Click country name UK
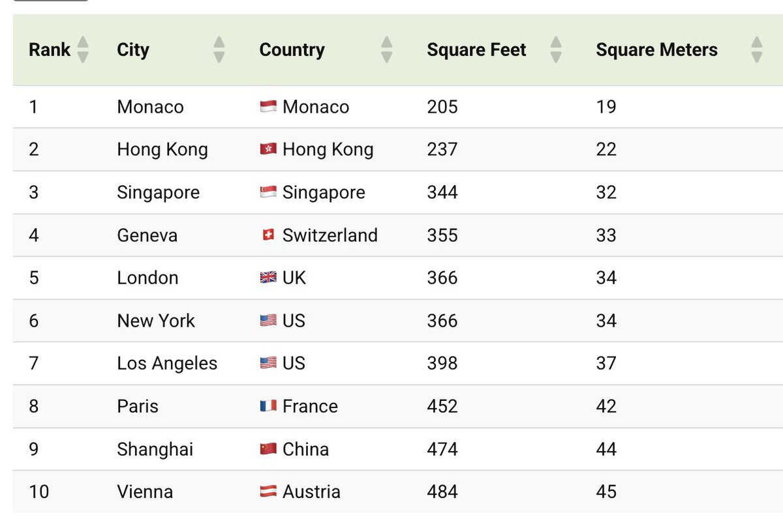 point(294,278)
